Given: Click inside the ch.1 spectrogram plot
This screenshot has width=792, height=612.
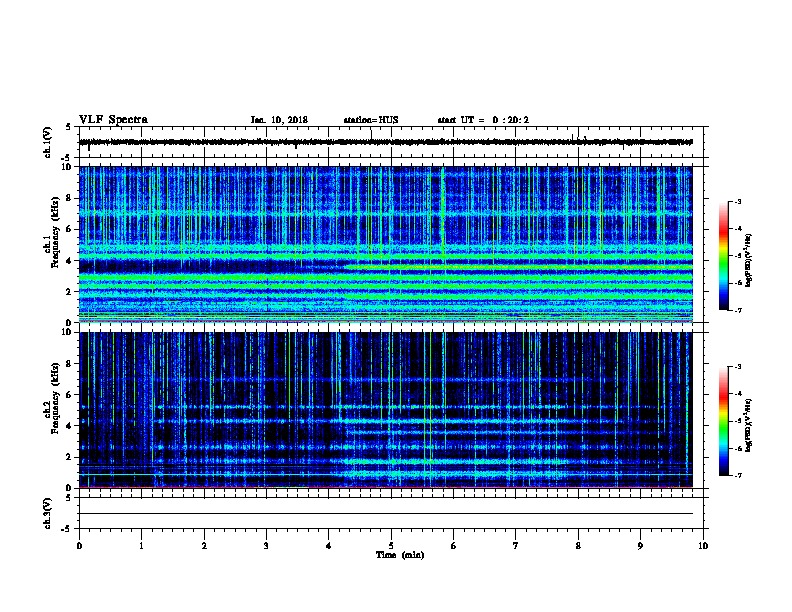Looking at the screenshot, I should click(386, 244).
